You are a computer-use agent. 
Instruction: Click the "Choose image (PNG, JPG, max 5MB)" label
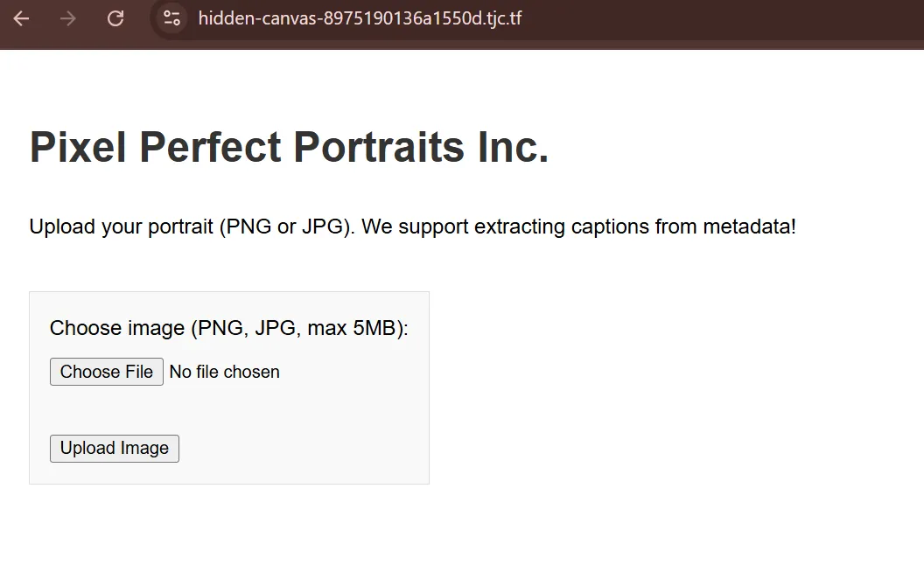(x=228, y=328)
